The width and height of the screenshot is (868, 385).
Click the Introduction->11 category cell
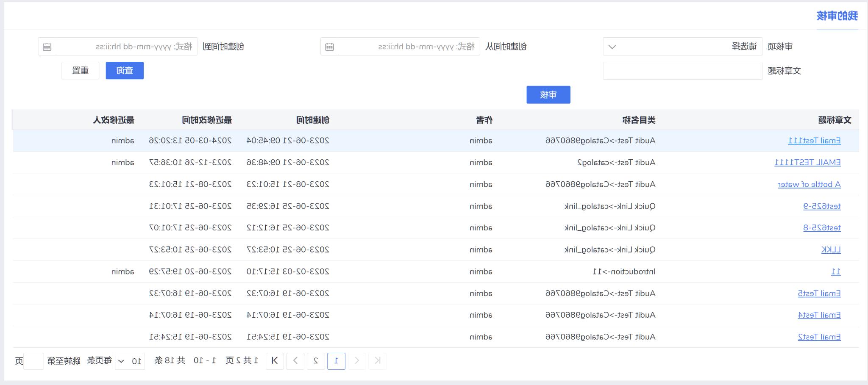(624, 271)
